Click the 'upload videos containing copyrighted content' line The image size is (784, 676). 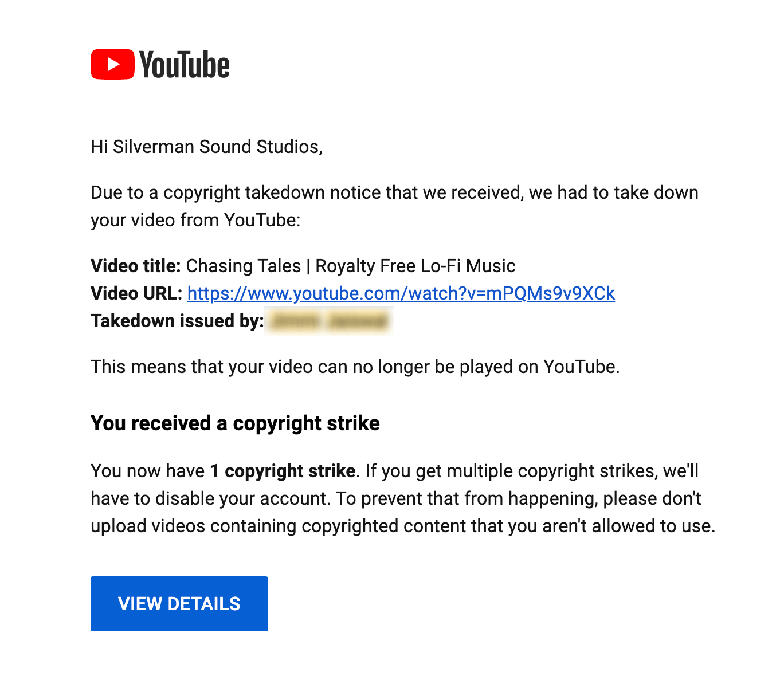coord(403,526)
